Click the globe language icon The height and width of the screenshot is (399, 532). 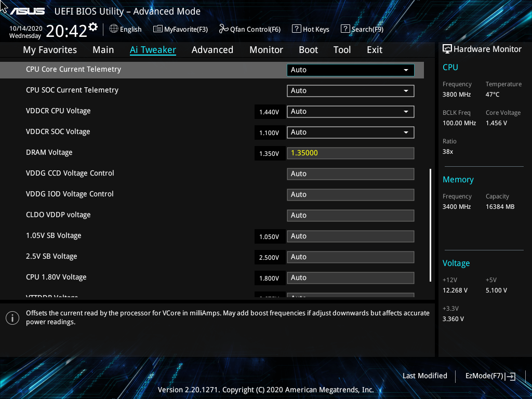[x=114, y=29]
